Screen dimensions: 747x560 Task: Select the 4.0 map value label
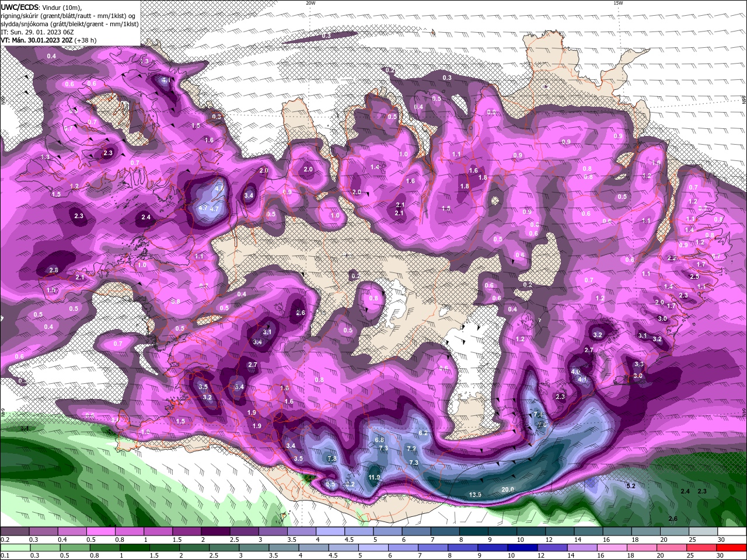tap(575, 372)
